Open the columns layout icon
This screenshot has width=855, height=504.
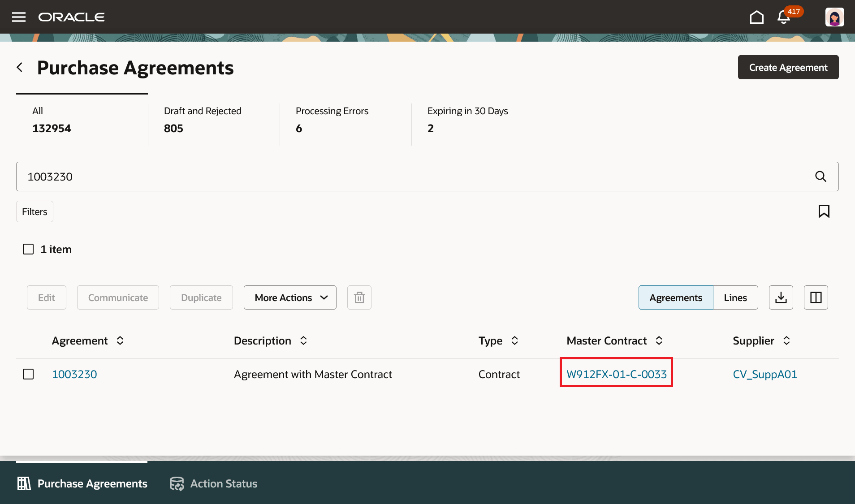pos(816,297)
